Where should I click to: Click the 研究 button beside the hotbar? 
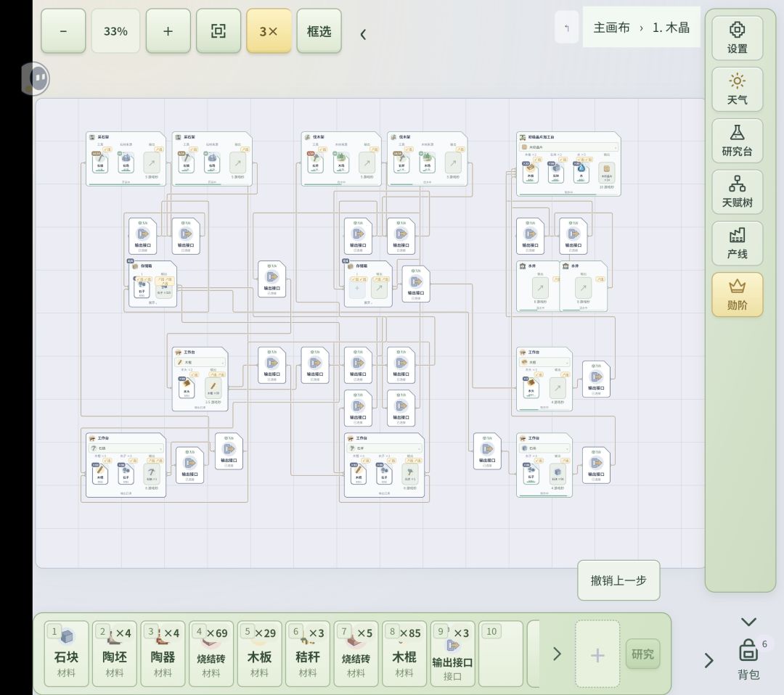click(x=642, y=654)
